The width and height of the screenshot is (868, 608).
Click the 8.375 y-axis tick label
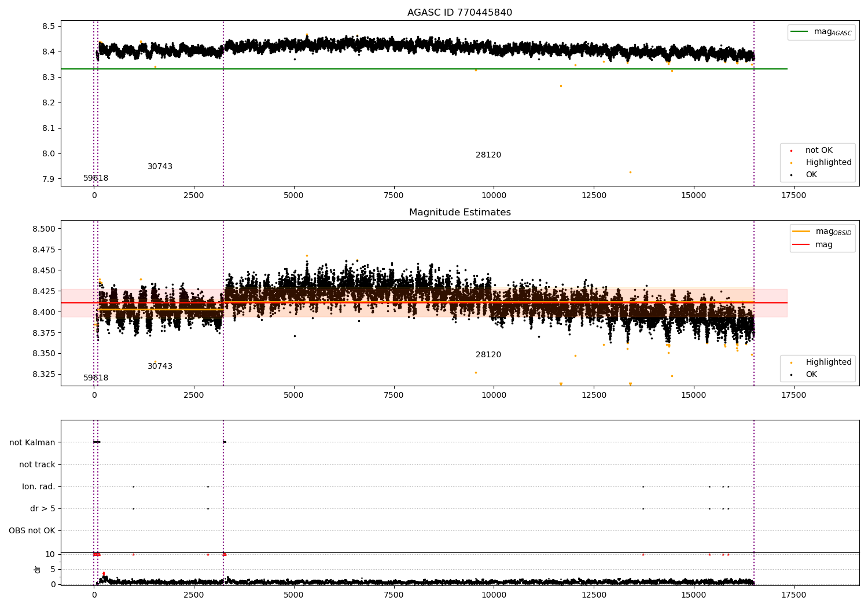point(44,334)
